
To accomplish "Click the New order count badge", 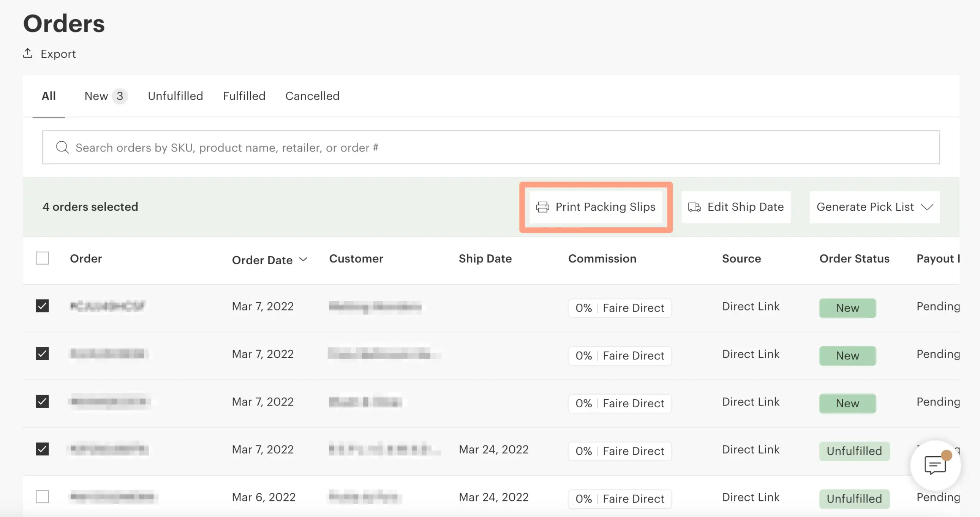I will [x=119, y=96].
